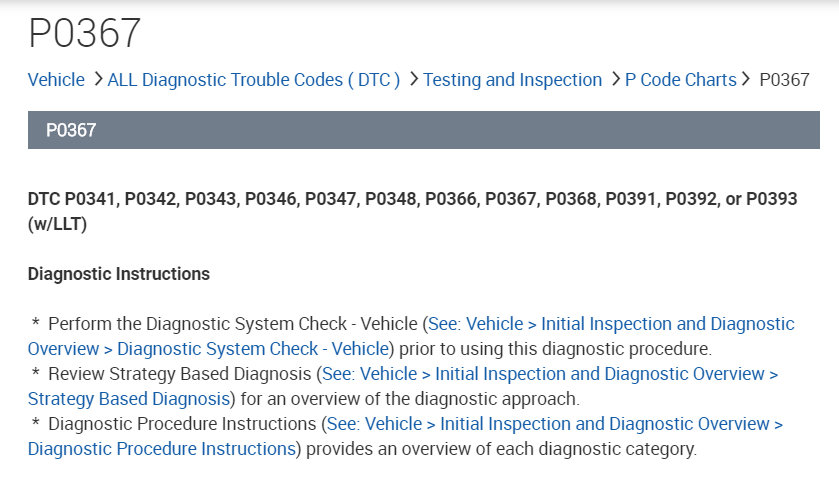Click the chevron before Testing and Inspection
Screen dimensions: 839x486
(413, 80)
